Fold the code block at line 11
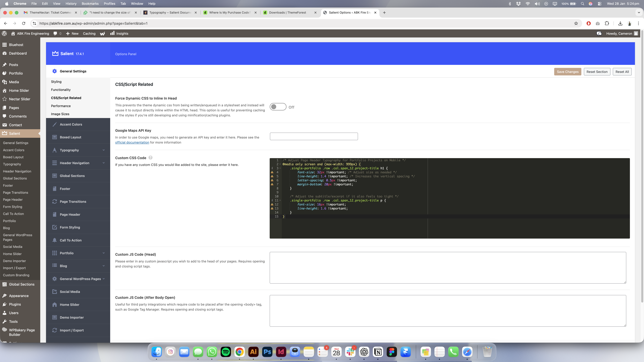This screenshot has height=362, width=644. 280,201
